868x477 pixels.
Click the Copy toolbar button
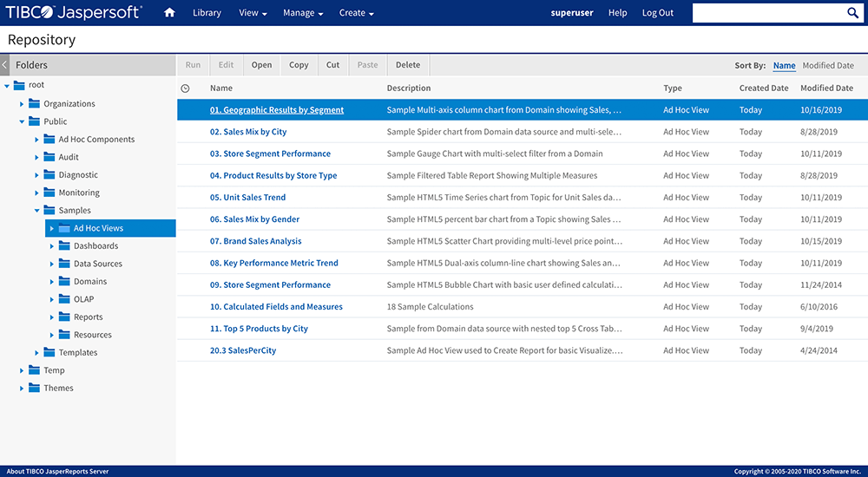click(299, 65)
